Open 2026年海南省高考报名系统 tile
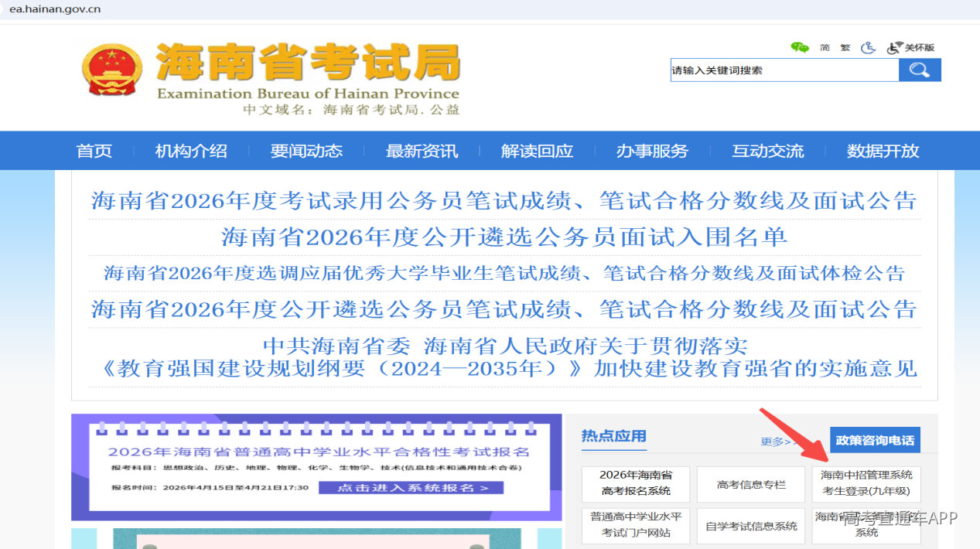The image size is (980, 549). (x=636, y=483)
